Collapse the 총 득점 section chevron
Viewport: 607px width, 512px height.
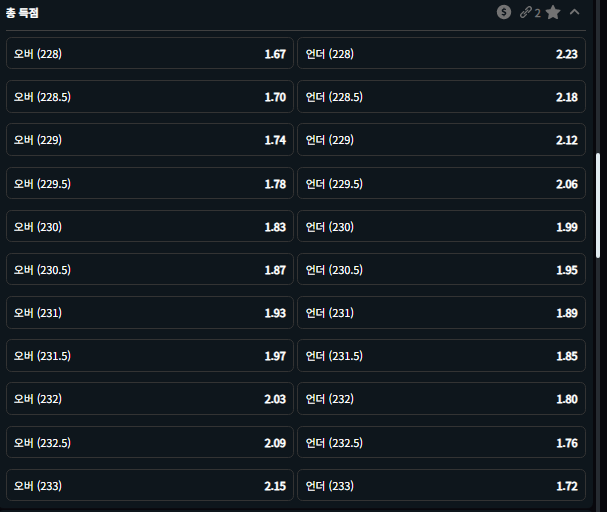click(x=574, y=13)
